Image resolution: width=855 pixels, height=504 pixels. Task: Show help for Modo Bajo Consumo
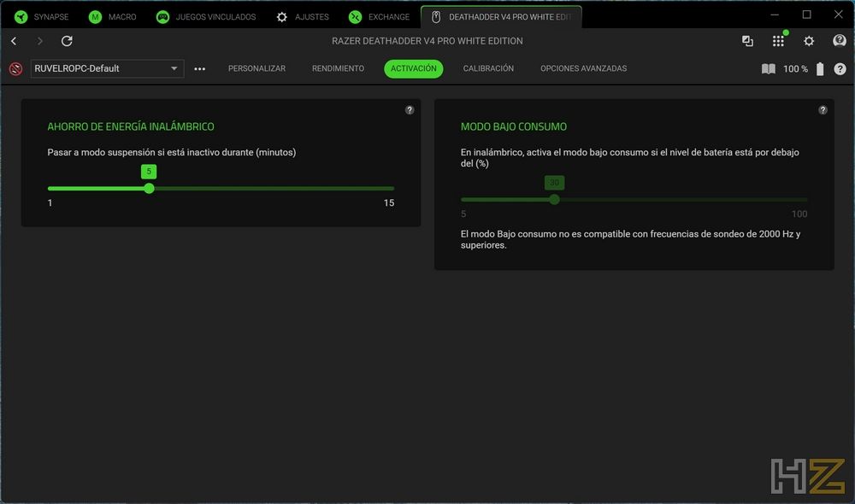pos(823,110)
